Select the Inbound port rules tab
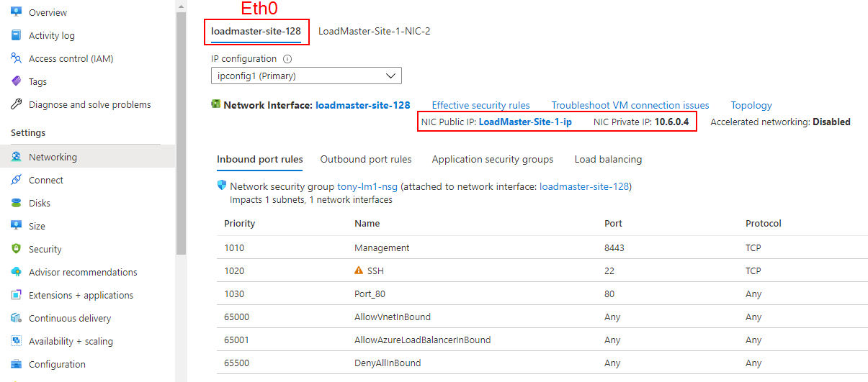The height and width of the screenshot is (382, 868). point(259,160)
